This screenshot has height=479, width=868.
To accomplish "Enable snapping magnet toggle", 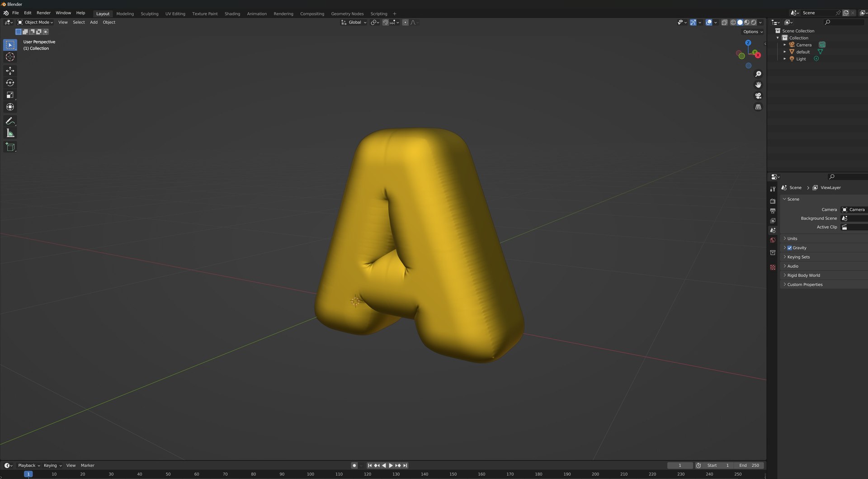I will tap(385, 22).
